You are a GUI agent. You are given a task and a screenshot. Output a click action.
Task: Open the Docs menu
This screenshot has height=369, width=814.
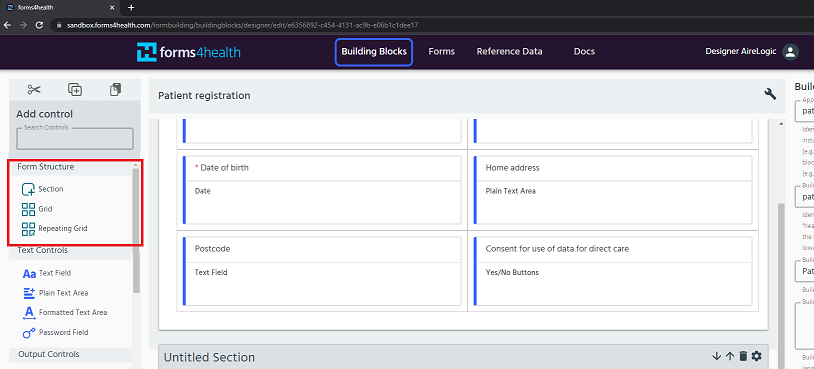click(584, 52)
